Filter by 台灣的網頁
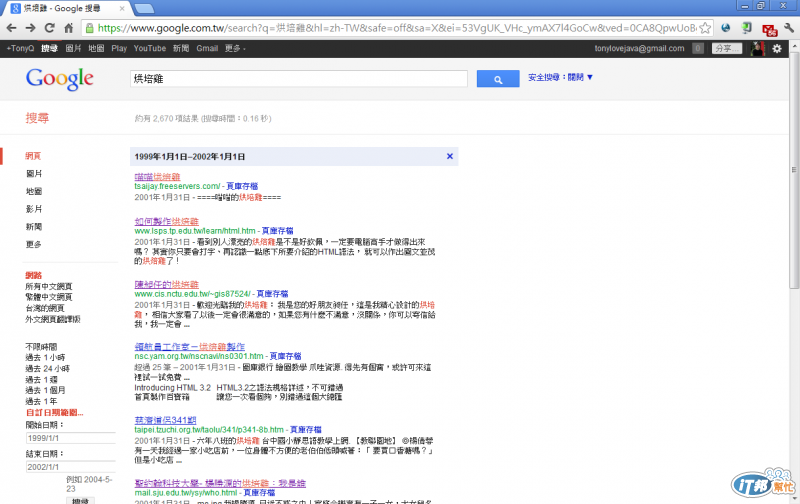 [x=45, y=308]
